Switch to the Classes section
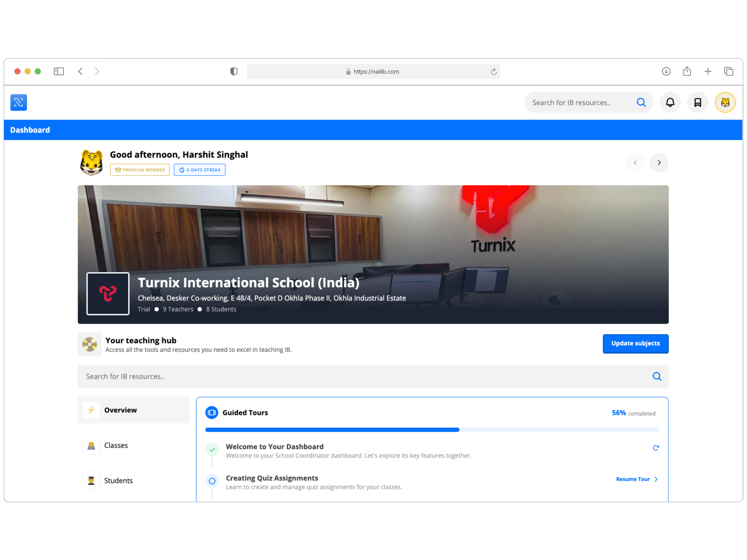Screen dimensions: 747x560 click(x=116, y=445)
